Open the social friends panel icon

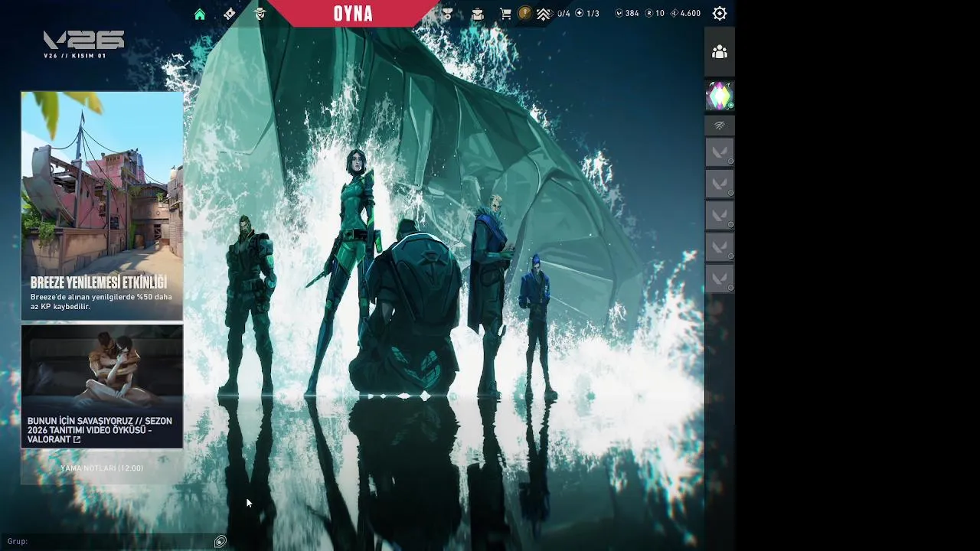point(720,52)
